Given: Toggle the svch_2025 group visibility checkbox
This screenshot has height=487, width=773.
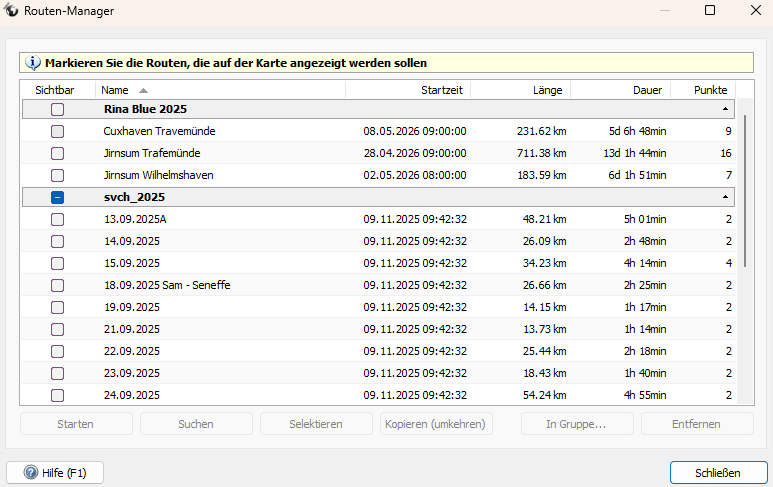Looking at the screenshot, I should click(58, 197).
